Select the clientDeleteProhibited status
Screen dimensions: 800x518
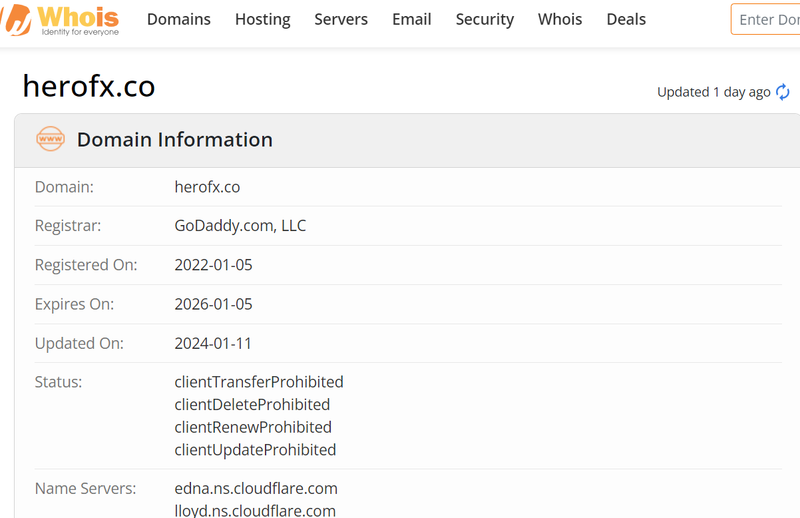(x=252, y=404)
